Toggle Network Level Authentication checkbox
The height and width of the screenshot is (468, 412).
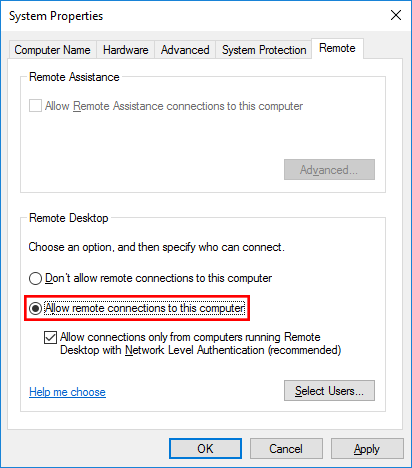click(50, 337)
